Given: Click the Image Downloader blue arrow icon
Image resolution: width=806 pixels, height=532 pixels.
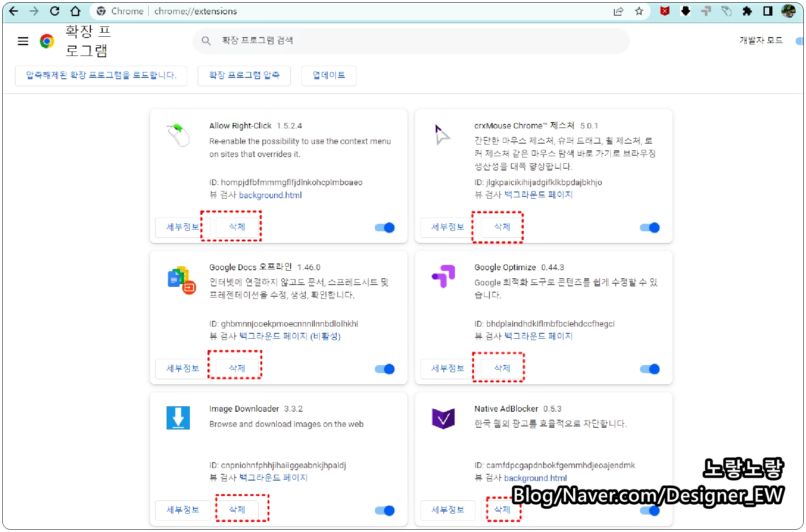Looking at the screenshot, I should pyautogui.click(x=178, y=418).
